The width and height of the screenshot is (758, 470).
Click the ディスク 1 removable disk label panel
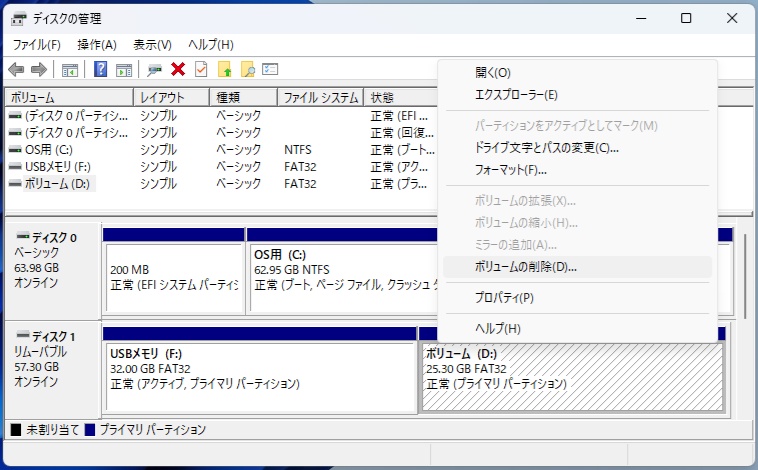[x=53, y=369]
